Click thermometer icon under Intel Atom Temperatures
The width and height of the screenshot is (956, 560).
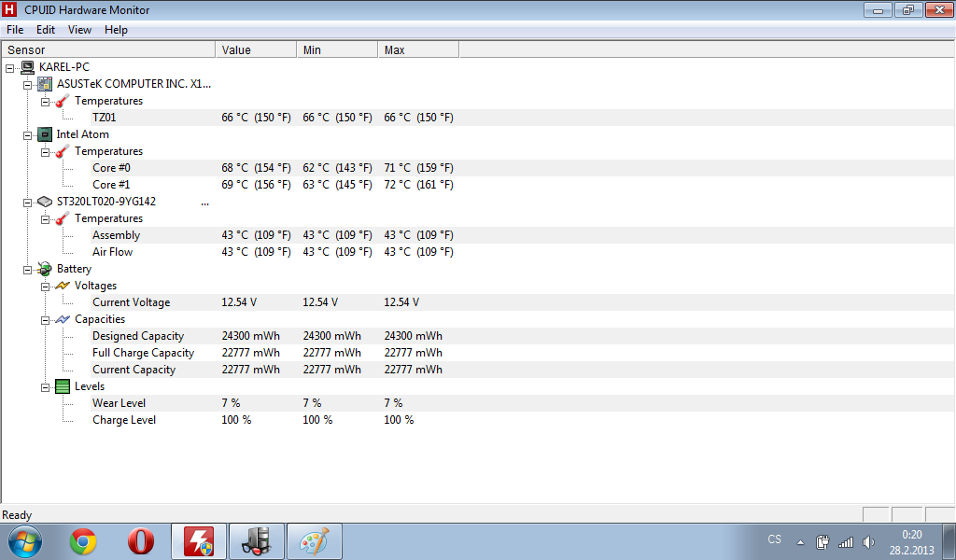tap(63, 151)
